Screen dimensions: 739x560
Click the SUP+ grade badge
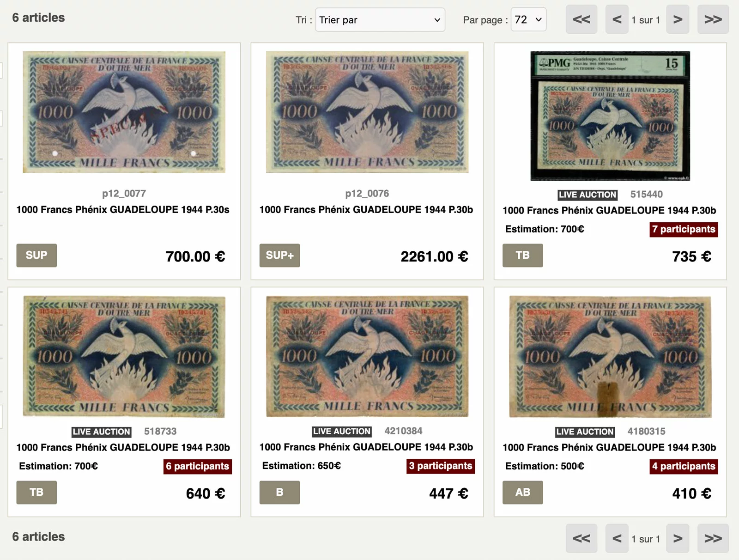279,256
